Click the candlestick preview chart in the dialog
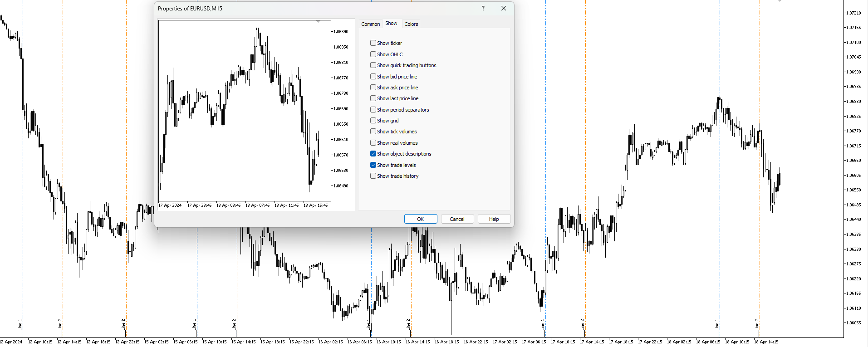 point(245,110)
